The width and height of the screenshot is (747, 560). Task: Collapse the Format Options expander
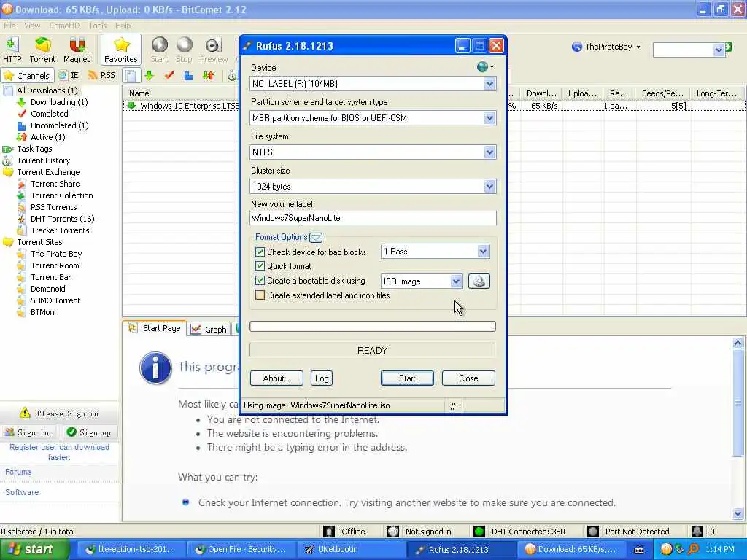click(316, 237)
